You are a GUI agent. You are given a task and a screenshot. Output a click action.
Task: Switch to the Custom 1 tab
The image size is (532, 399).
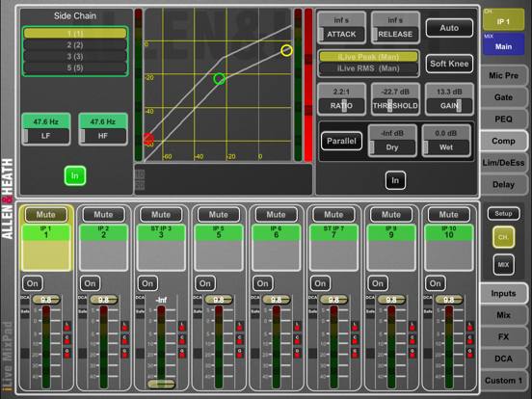point(503,381)
